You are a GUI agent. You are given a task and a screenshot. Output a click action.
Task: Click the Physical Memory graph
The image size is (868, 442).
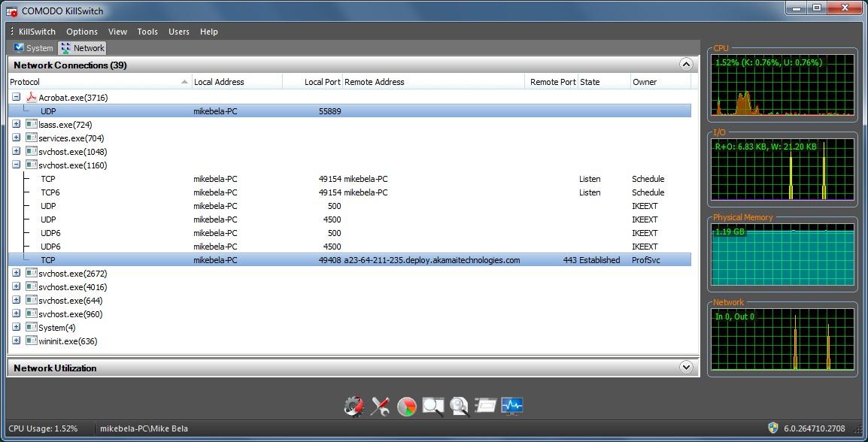point(782,255)
